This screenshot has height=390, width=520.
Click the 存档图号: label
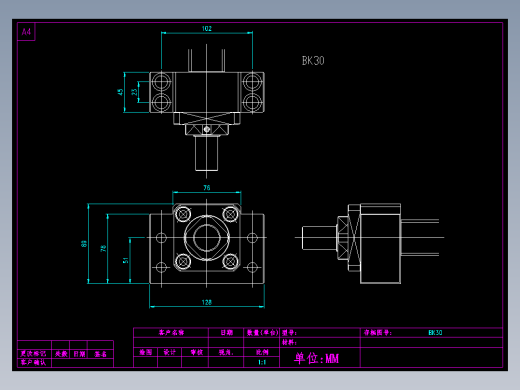pyautogui.click(x=378, y=332)
